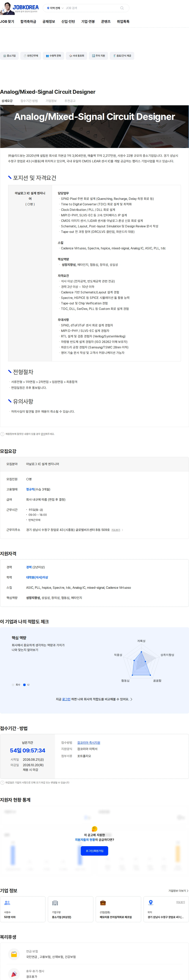Click the 로그인 link in 적합도 체크
The image size is (189, 980).
pyautogui.click(x=66, y=699)
